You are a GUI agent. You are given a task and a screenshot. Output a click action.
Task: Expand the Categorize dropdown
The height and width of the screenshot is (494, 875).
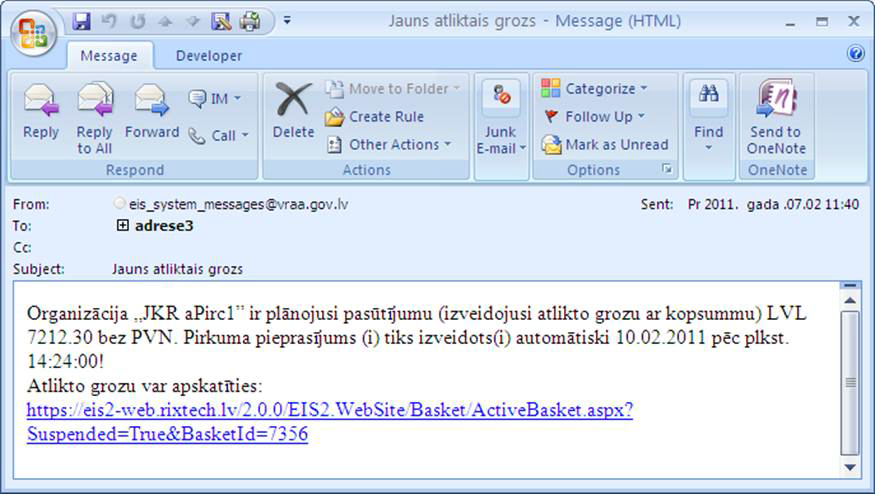(x=595, y=89)
